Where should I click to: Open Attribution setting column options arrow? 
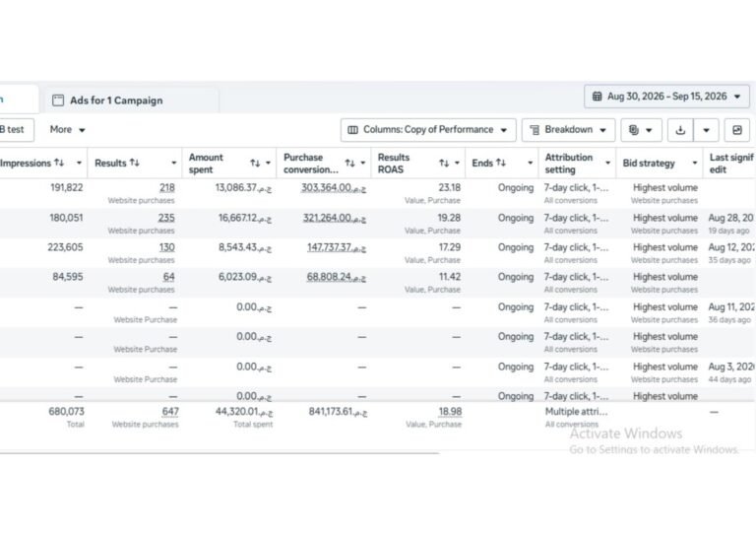coord(607,163)
